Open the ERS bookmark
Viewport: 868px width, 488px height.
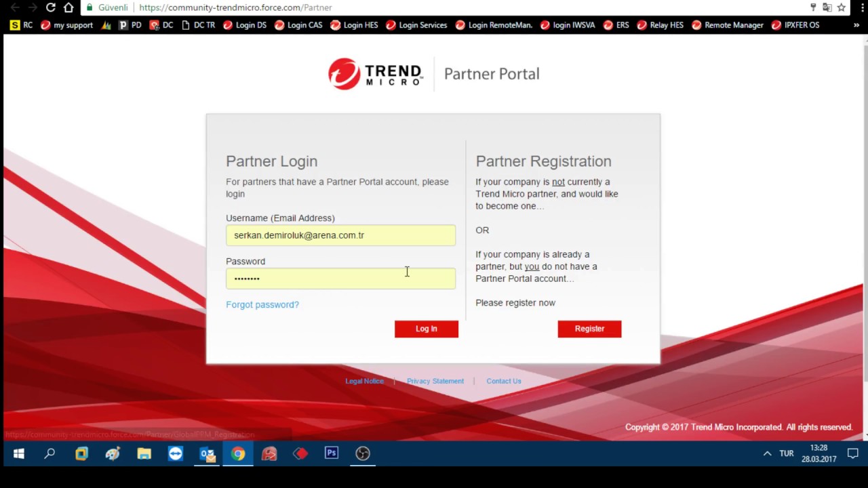[x=616, y=25]
